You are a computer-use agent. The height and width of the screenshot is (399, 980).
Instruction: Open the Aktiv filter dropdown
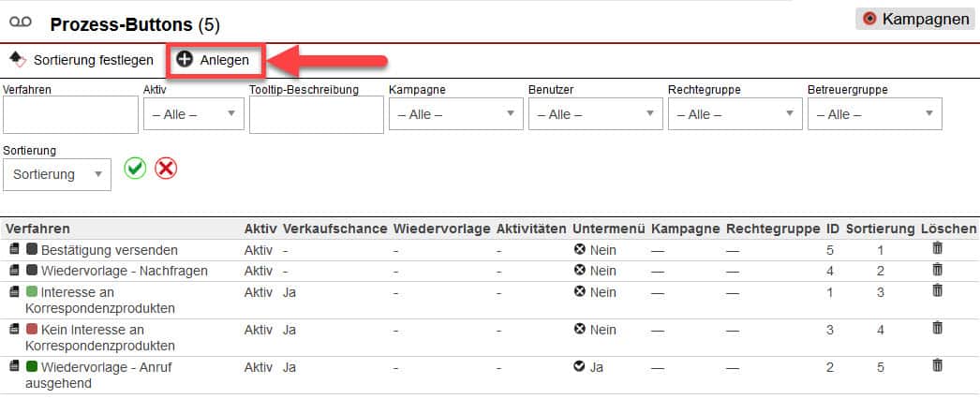(x=193, y=114)
